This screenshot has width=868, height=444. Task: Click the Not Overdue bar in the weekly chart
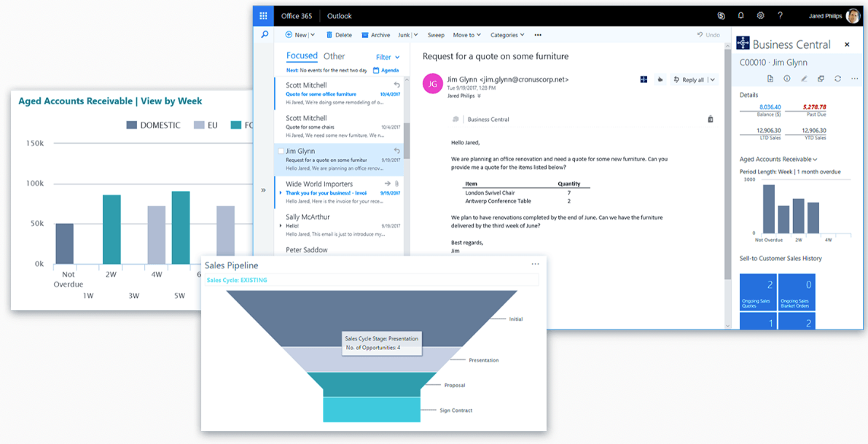click(x=64, y=244)
